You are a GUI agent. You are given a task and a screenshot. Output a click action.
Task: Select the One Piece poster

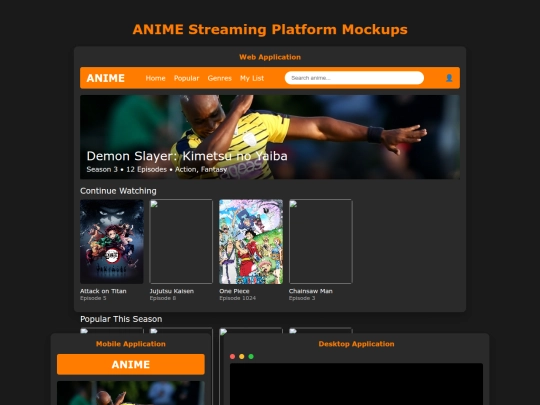(251, 241)
